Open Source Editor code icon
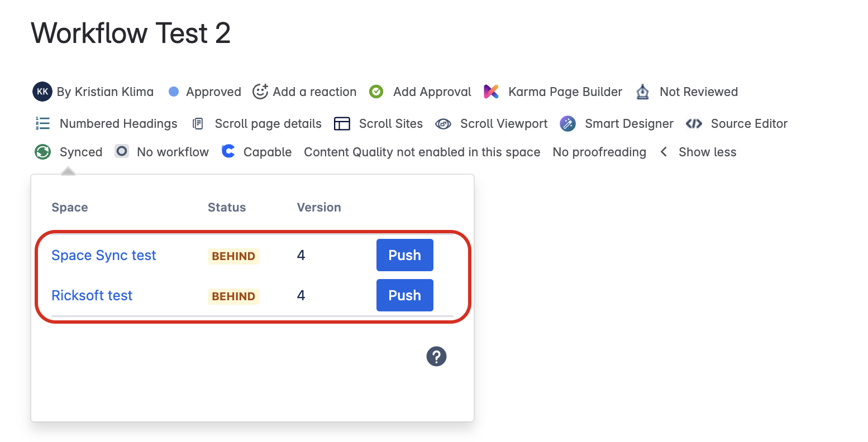 click(694, 124)
